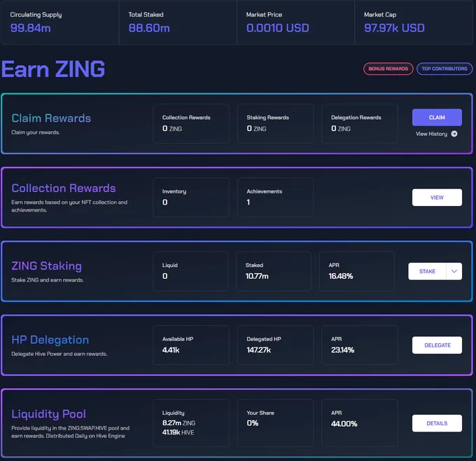The width and height of the screenshot is (476, 461).
Task: Click 'Delegate Hive Power and earn rewards.' text
Action: [59, 354]
